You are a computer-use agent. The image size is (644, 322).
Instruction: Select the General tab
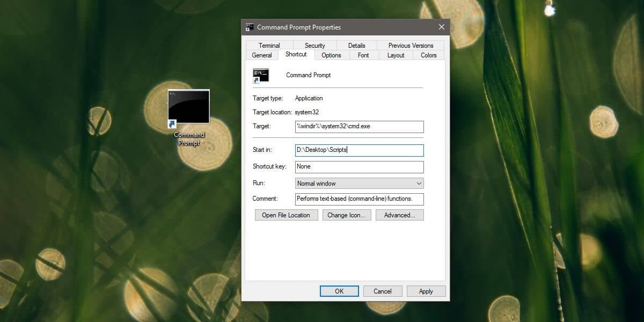[262, 55]
